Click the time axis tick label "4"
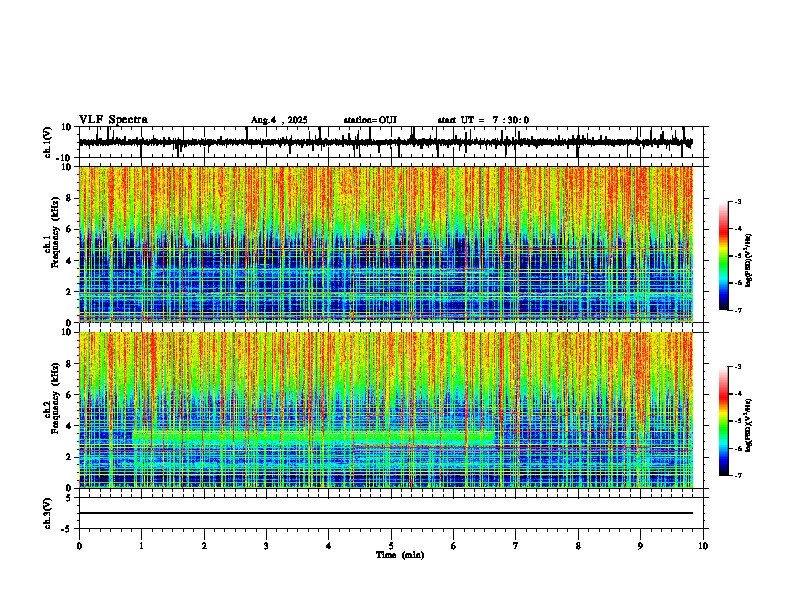This screenshot has height=612, width=792. [329, 546]
